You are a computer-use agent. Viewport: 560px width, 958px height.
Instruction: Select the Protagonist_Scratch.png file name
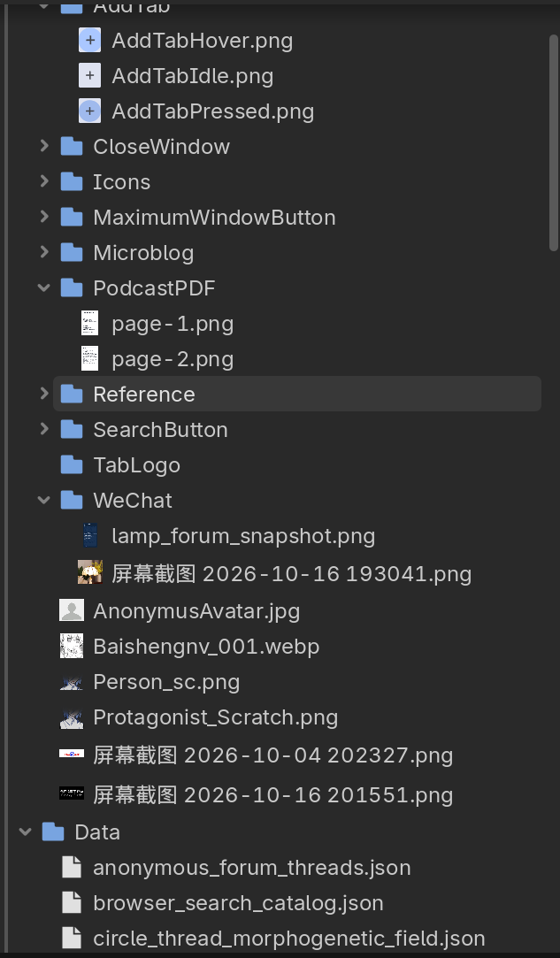tap(216, 717)
